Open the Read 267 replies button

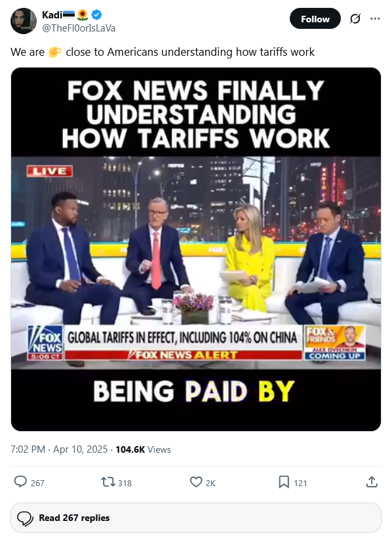click(196, 518)
